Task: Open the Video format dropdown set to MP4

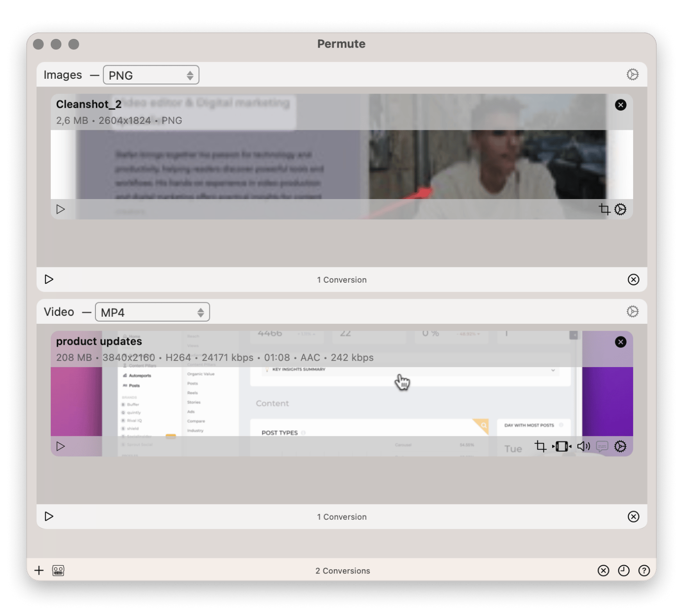Action: (x=152, y=312)
